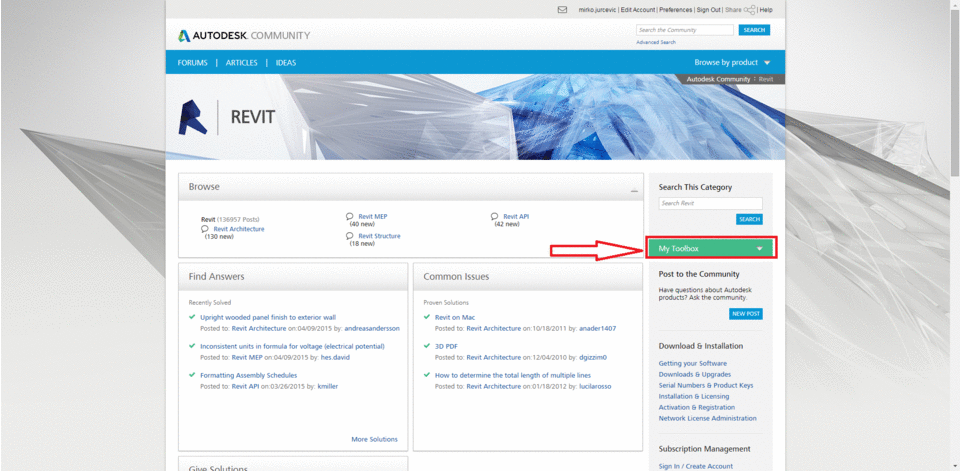The height and width of the screenshot is (471, 960).
Task: Open Advanced Search link
Action: (x=656, y=42)
